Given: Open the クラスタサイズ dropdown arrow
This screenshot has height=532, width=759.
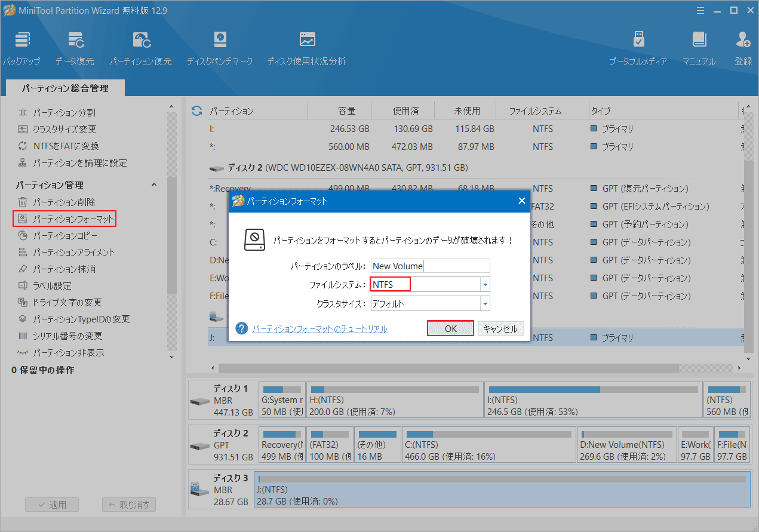Looking at the screenshot, I should pos(485,304).
